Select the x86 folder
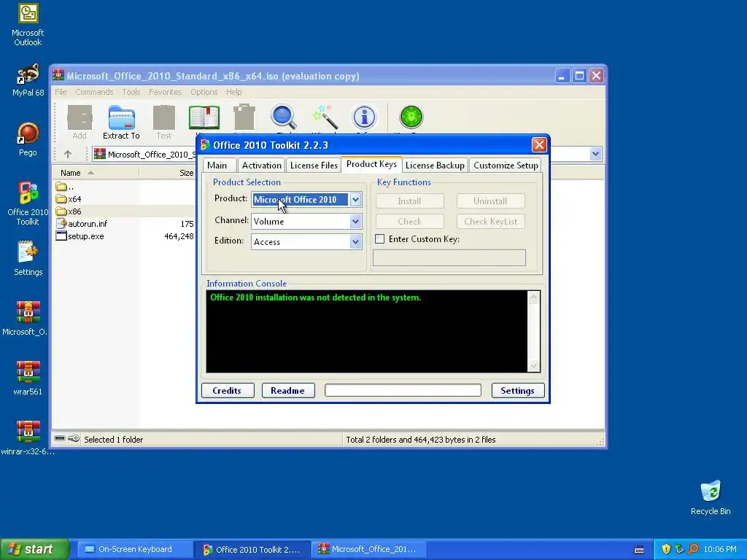Image resolution: width=747 pixels, height=560 pixels. pyautogui.click(x=69, y=211)
